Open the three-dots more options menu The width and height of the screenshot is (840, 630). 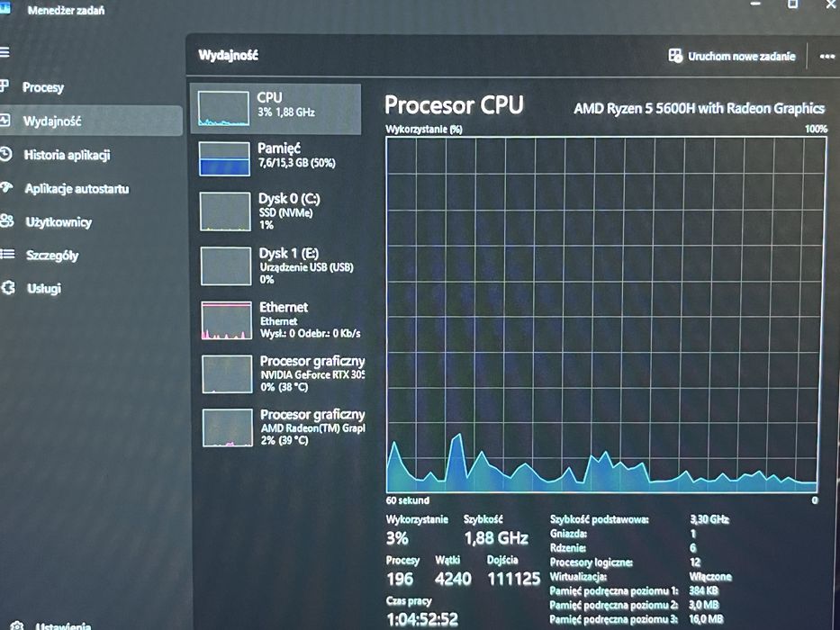(826, 56)
